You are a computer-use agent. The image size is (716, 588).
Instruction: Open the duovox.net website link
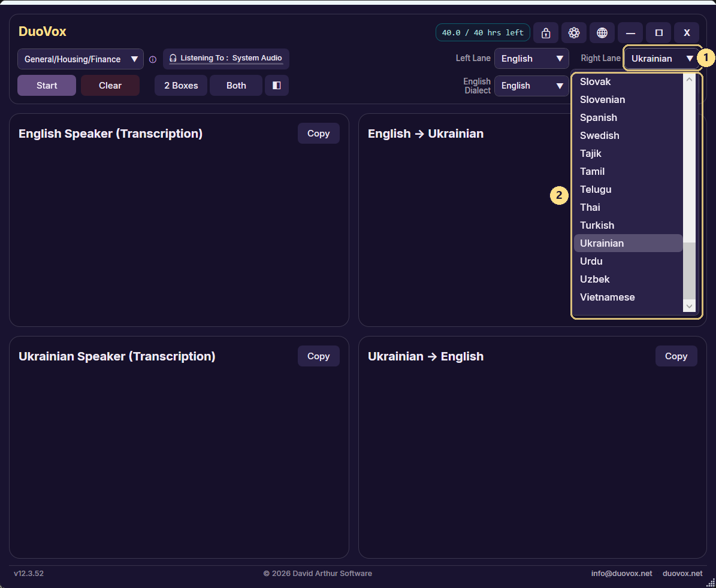tap(682, 574)
